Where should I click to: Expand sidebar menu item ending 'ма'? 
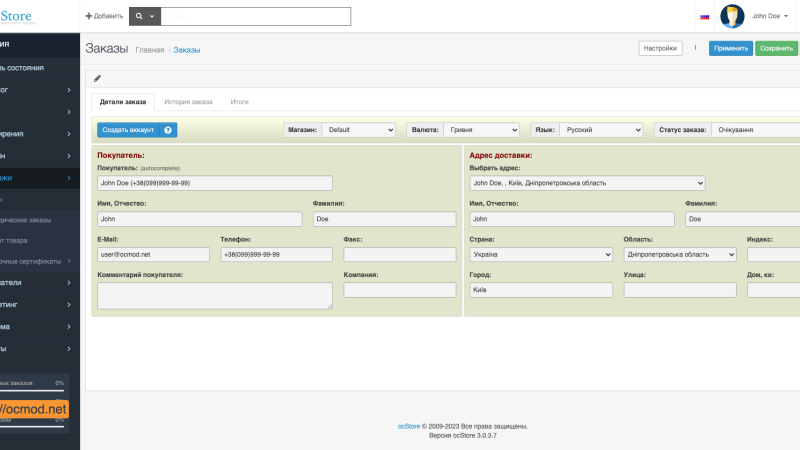pos(40,327)
